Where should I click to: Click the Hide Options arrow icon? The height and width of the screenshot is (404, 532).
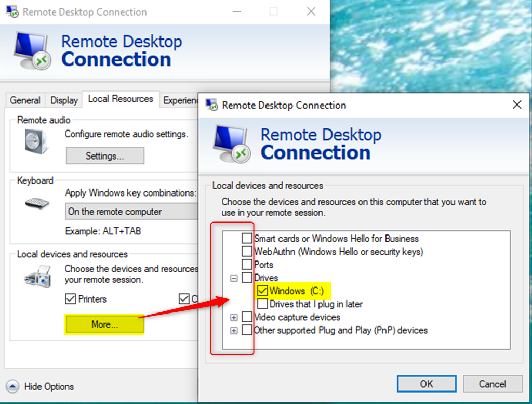point(12,386)
